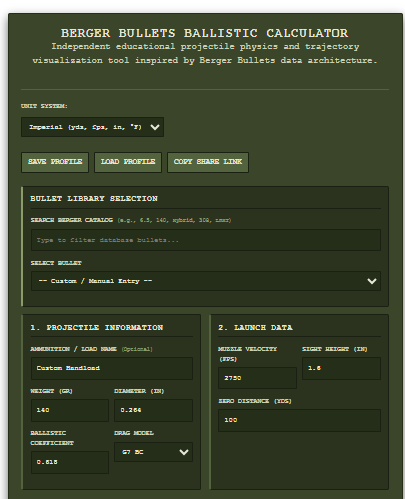Click the Bullet Library Selection heading

pyautogui.click(x=94, y=199)
